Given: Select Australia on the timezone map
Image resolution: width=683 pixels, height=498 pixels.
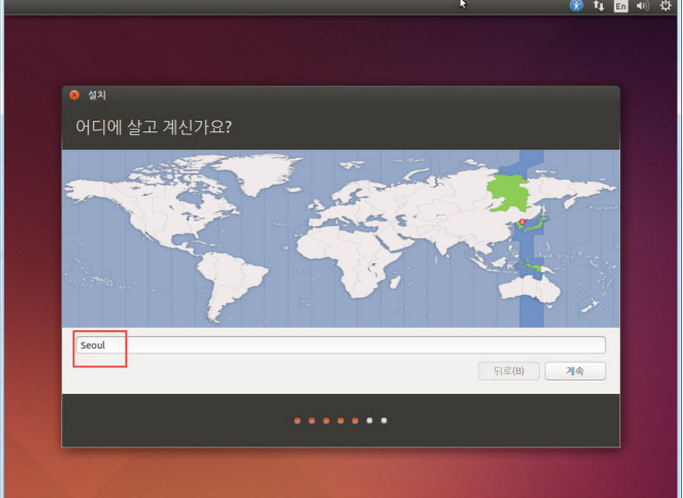Looking at the screenshot, I should coord(529,288).
